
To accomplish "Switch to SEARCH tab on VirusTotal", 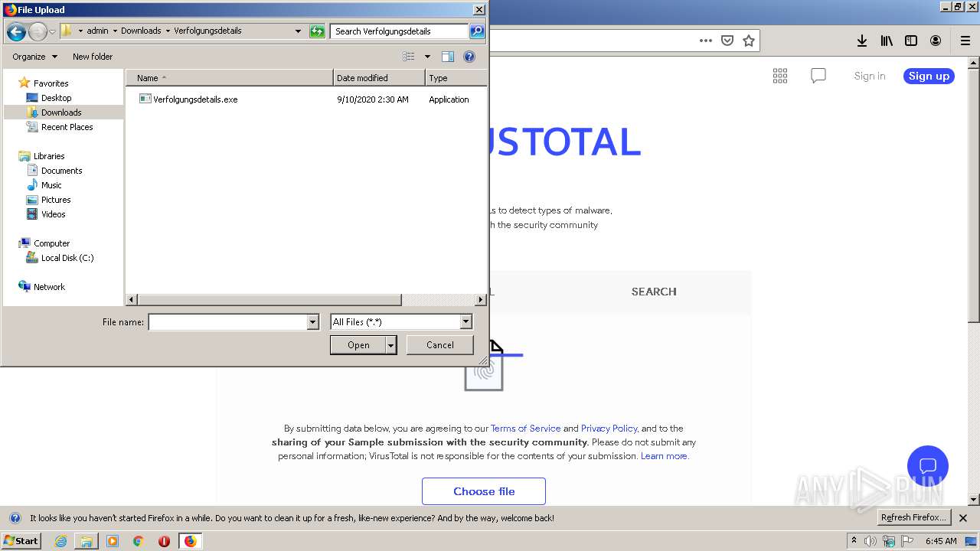I will pyautogui.click(x=654, y=292).
